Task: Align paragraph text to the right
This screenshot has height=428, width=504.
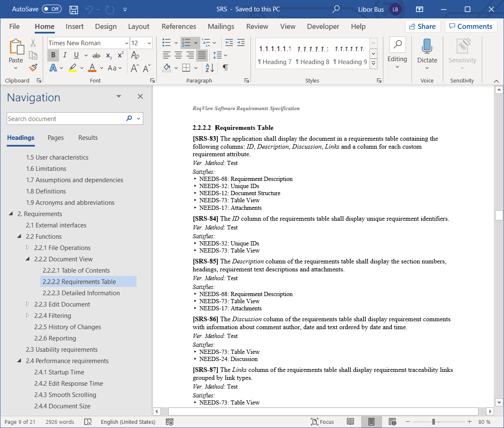Action: pos(190,55)
